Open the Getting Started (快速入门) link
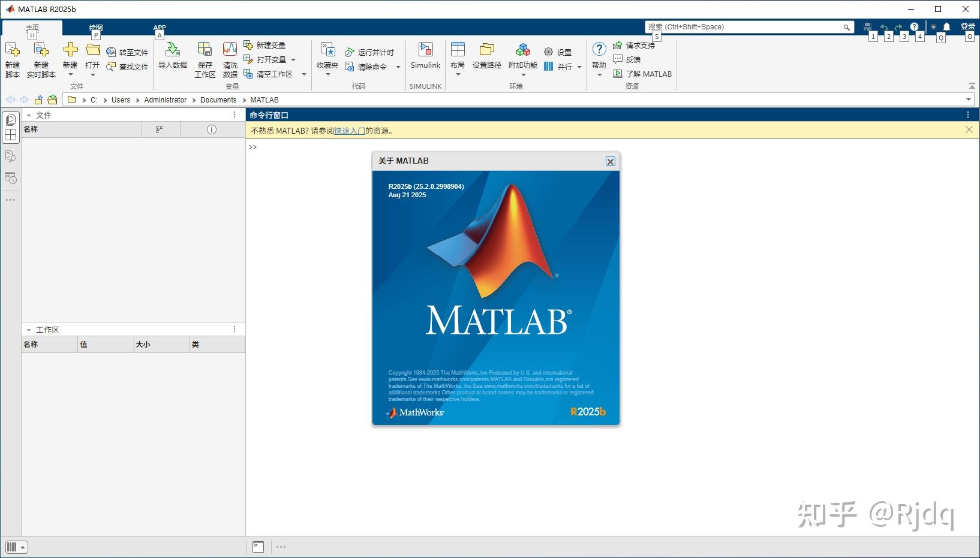The width and height of the screenshot is (980, 558). pos(350,131)
